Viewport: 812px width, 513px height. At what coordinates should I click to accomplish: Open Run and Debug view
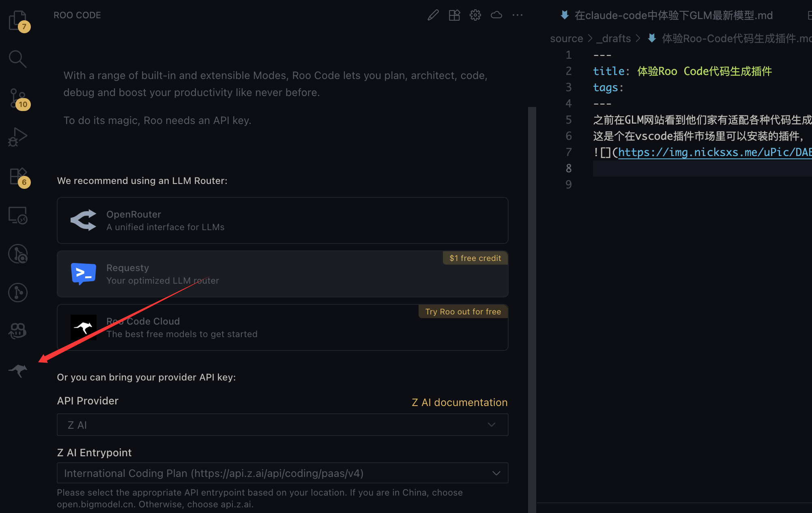click(17, 137)
